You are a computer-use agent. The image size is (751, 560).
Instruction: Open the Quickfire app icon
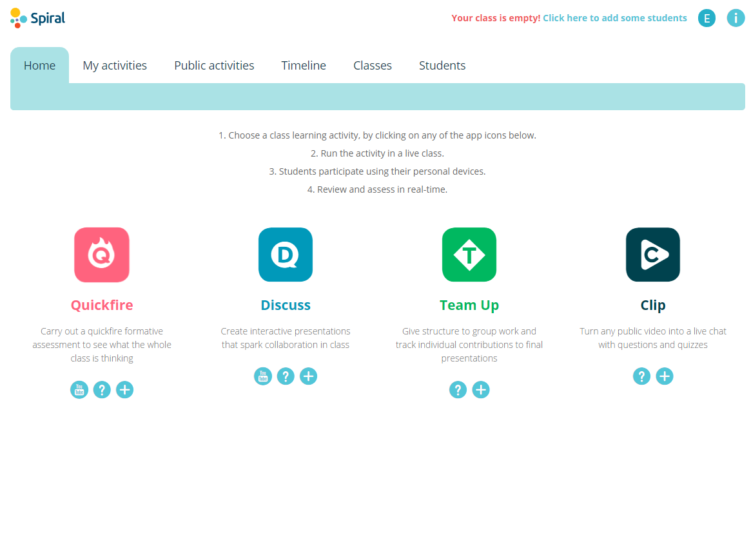(102, 255)
